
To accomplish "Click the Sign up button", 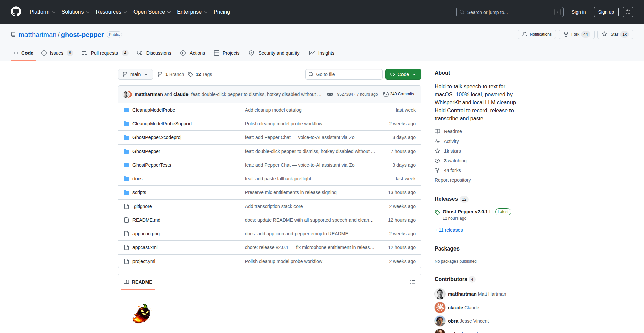I will (606, 12).
